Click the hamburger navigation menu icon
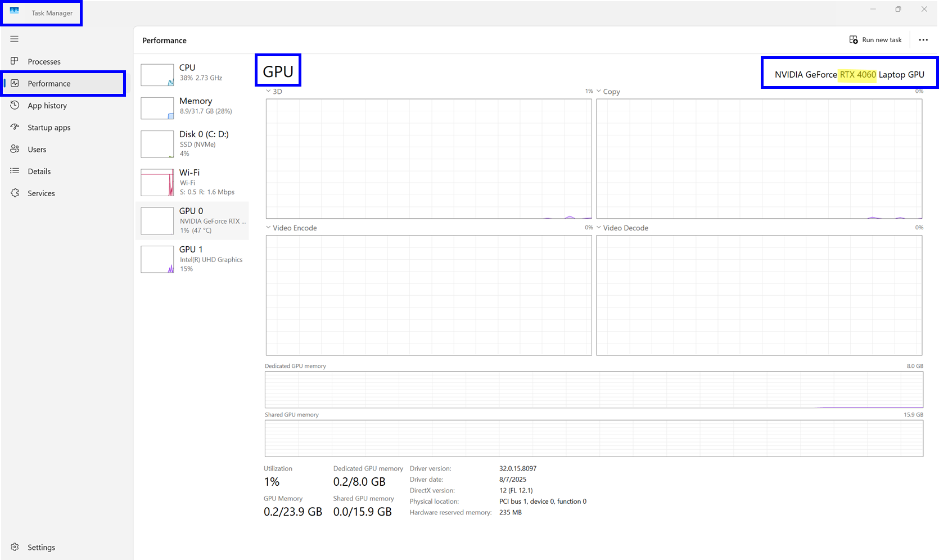The width and height of the screenshot is (939, 560). coord(15,39)
